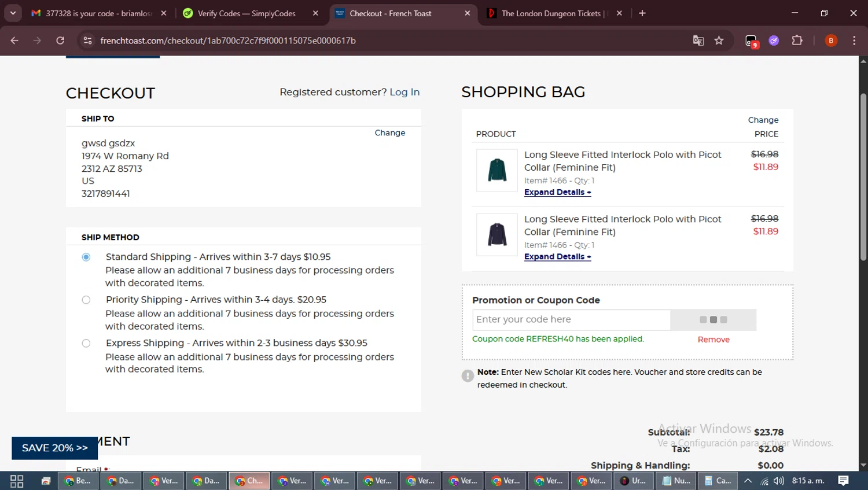Screen dimensions: 868x490
Task: Select Standard Shipping radio button
Action: click(x=86, y=257)
